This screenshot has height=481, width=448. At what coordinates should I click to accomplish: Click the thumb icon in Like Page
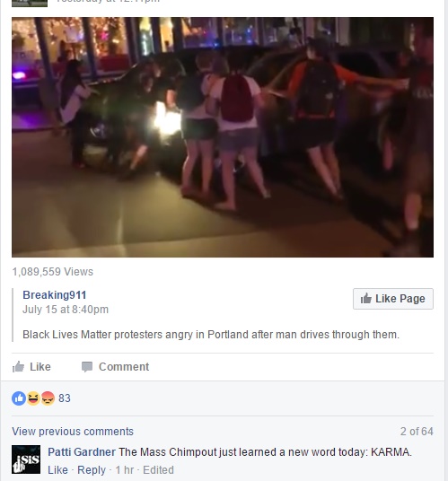pos(365,299)
